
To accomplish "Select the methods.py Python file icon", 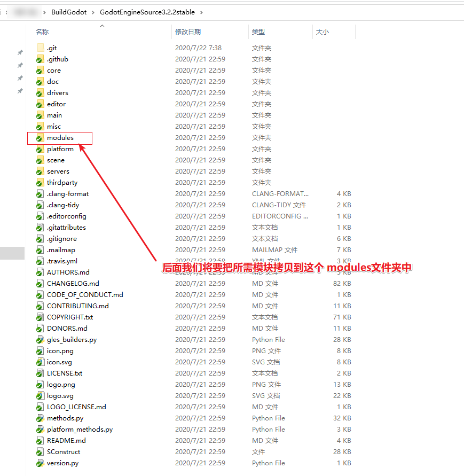I will pos(40,418).
